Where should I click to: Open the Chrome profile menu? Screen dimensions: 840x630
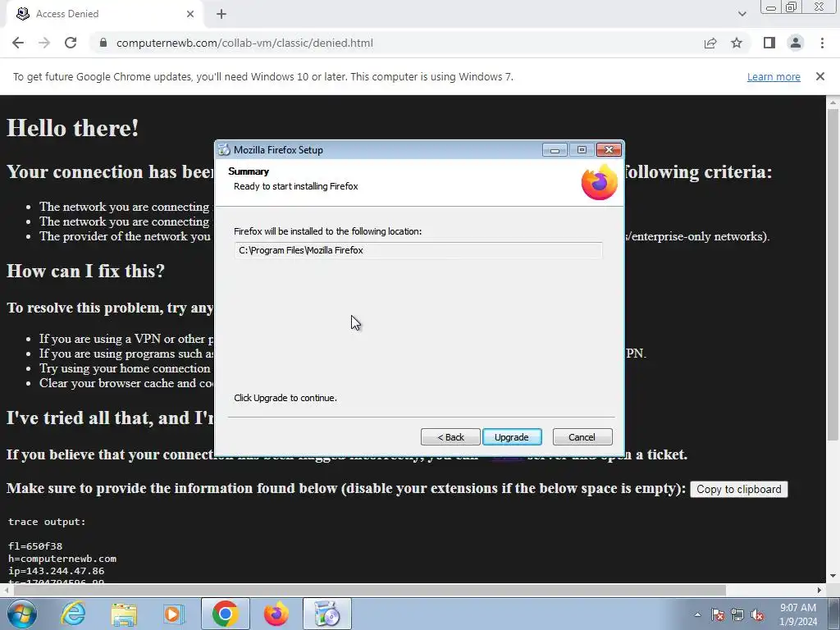pyautogui.click(x=796, y=43)
